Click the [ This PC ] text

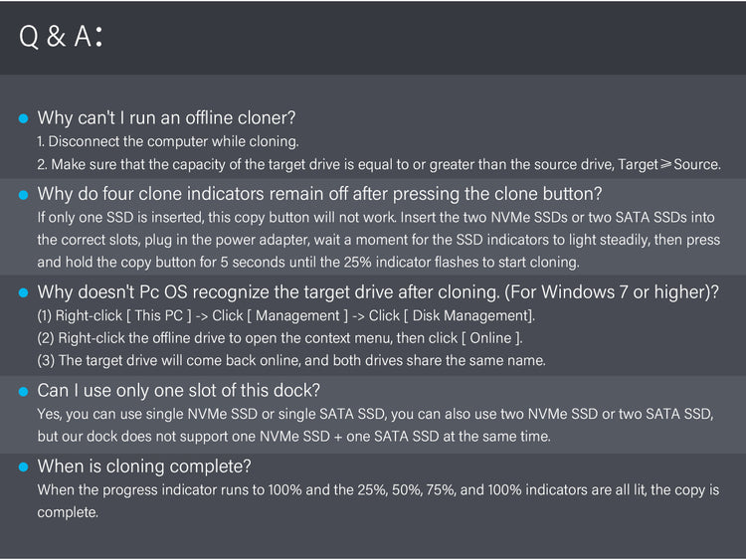(158, 315)
